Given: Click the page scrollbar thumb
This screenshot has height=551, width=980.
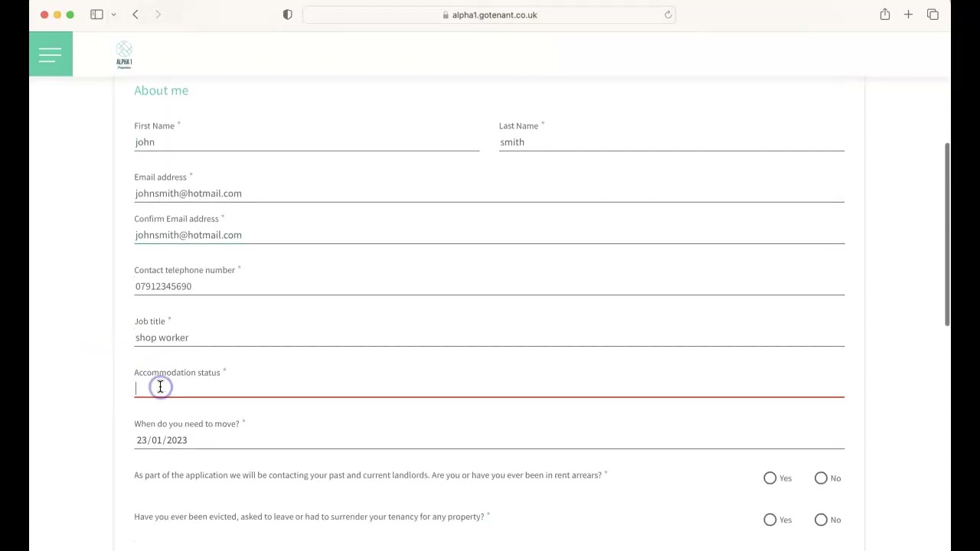Looking at the screenshot, I should tap(947, 234).
